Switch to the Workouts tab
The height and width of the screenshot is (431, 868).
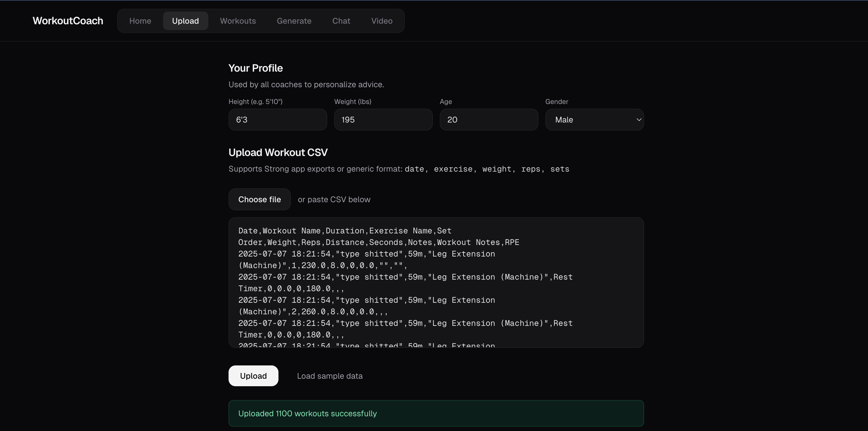(238, 21)
